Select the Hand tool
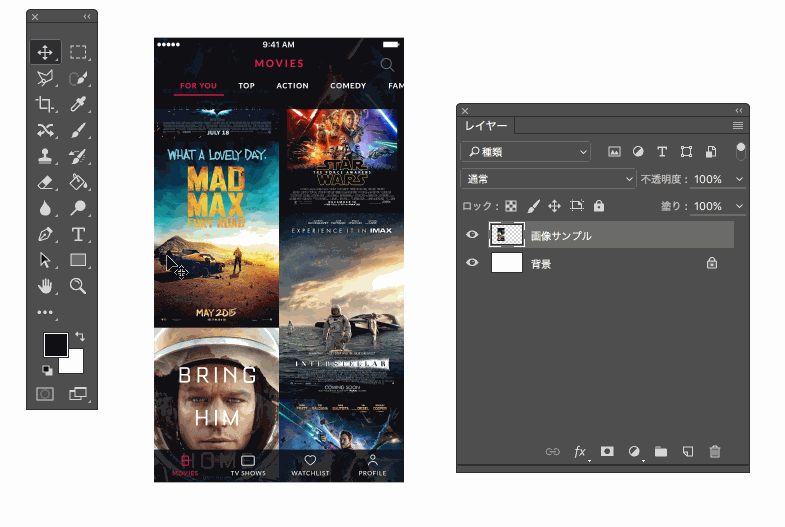This screenshot has width=785, height=527. coord(45,286)
